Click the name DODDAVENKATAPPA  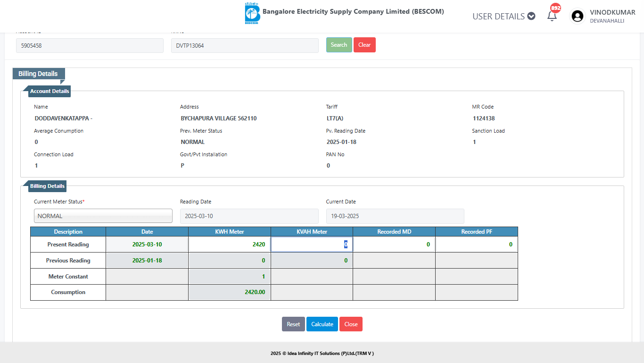pos(63,118)
